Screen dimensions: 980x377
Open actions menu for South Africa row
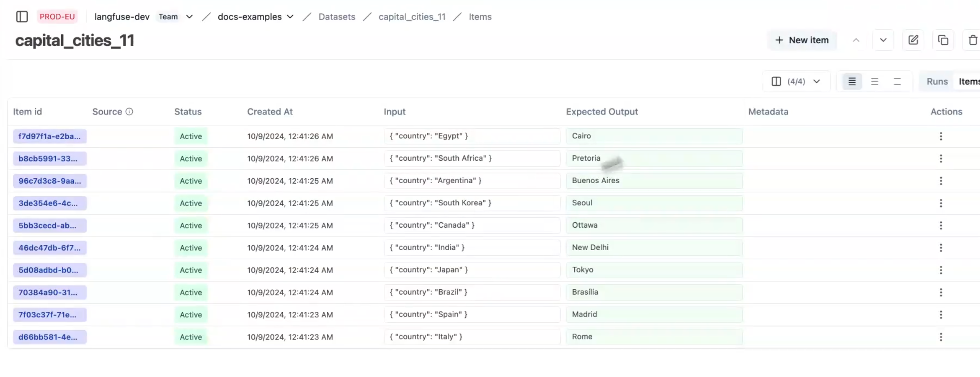click(941, 159)
